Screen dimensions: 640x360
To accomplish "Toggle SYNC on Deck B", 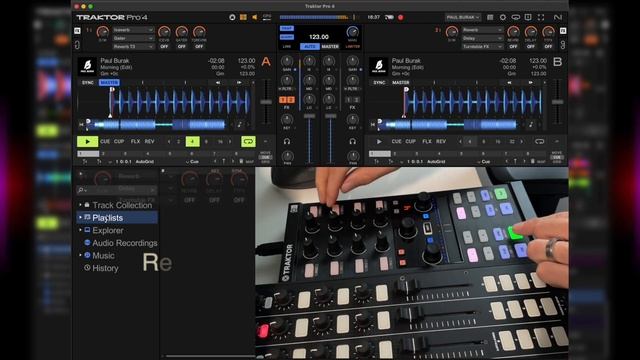I will [x=379, y=82].
